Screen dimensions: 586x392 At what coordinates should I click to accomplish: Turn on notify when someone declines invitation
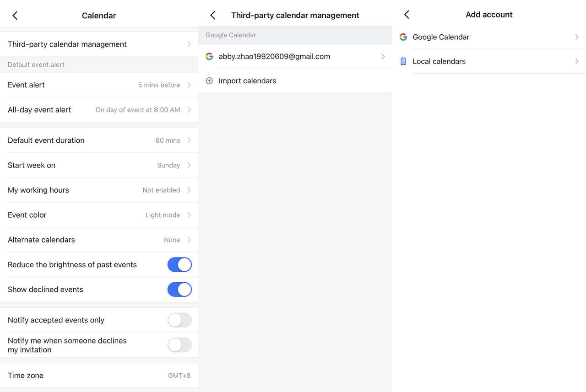tap(179, 345)
